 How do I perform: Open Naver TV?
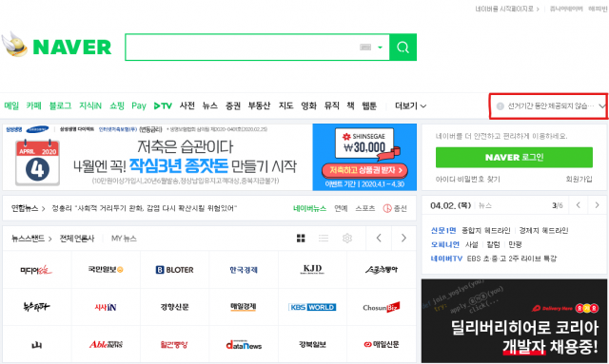click(163, 105)
